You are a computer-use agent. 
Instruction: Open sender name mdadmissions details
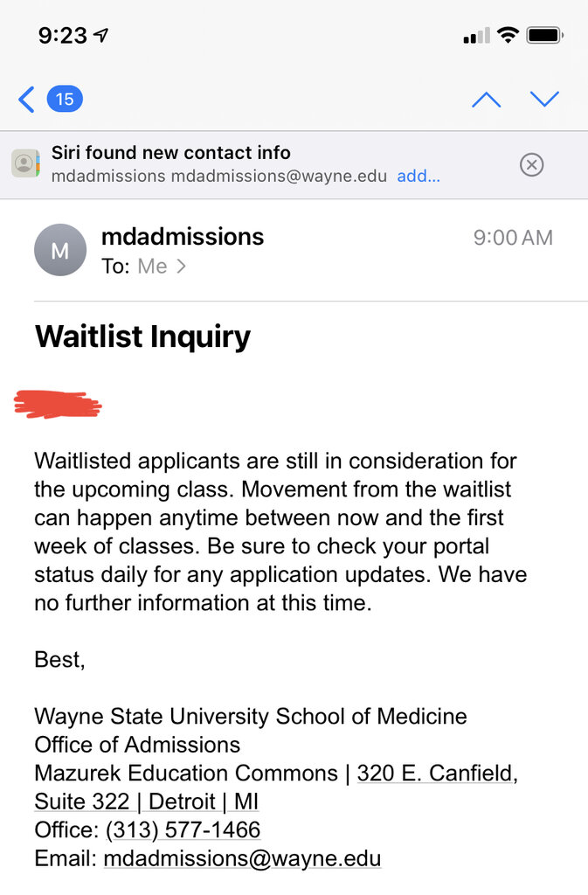click(x=182, y=236)
